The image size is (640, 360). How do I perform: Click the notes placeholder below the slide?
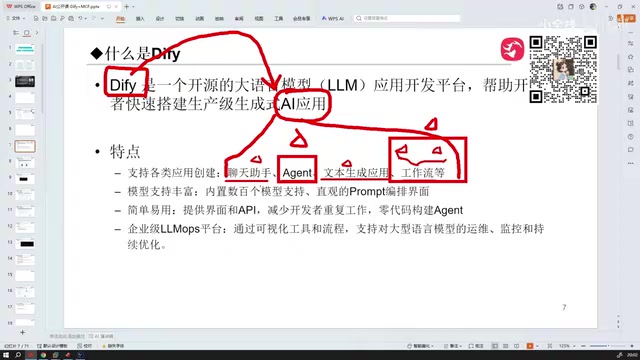[x=67, y=336]
